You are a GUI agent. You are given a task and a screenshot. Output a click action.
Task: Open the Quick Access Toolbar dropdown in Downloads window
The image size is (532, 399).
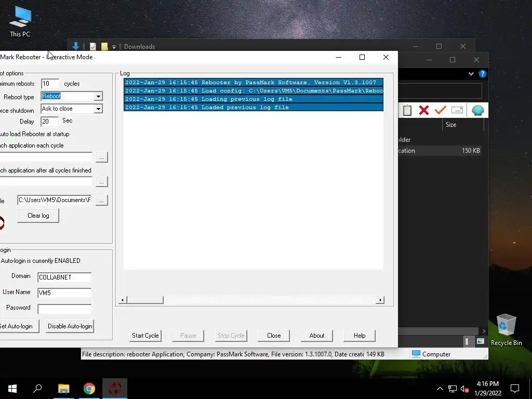point(114,47)
